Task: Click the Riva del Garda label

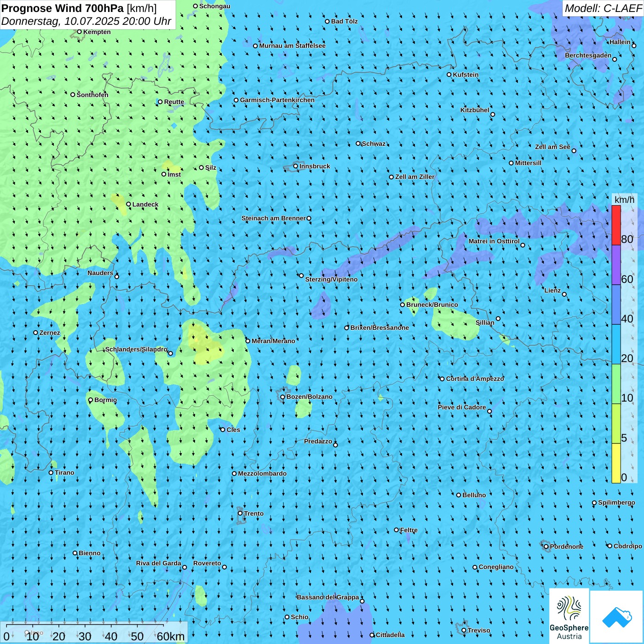Action: [x=159, y=563]
